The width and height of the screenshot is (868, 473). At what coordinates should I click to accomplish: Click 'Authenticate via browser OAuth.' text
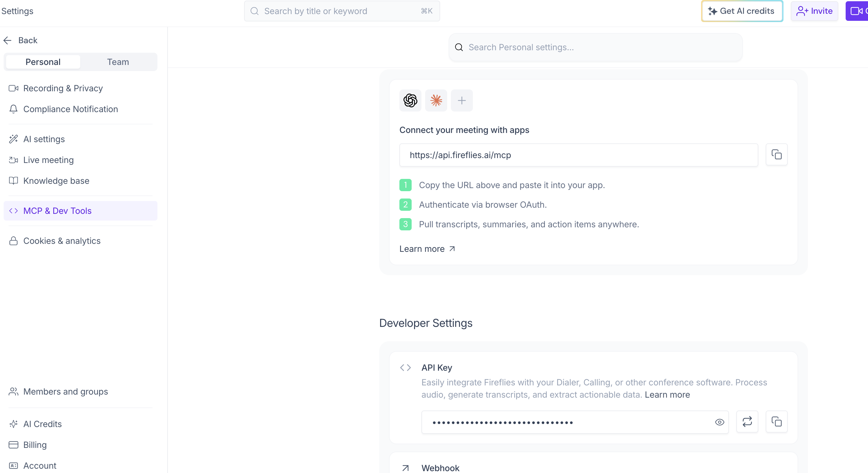point(482,205)
